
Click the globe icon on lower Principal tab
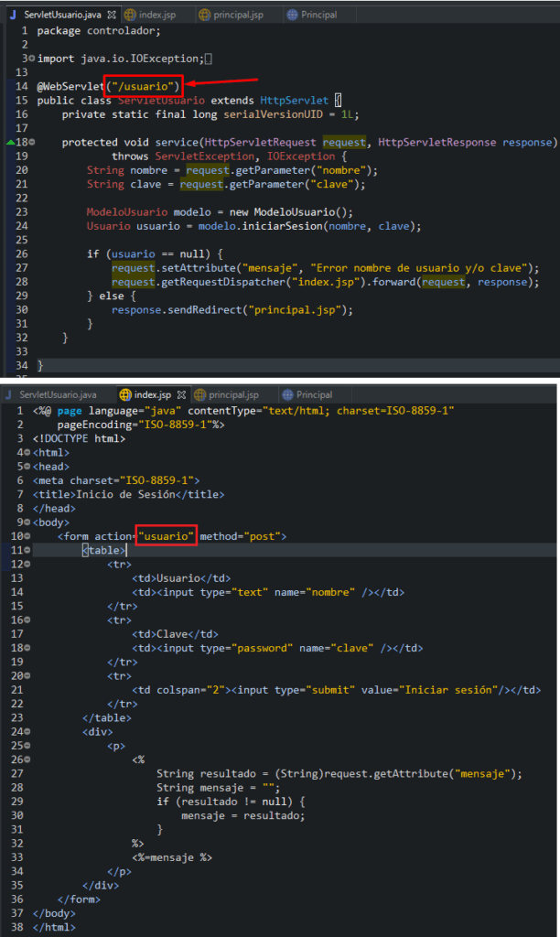pyautogui.click(x=288, y=394)
